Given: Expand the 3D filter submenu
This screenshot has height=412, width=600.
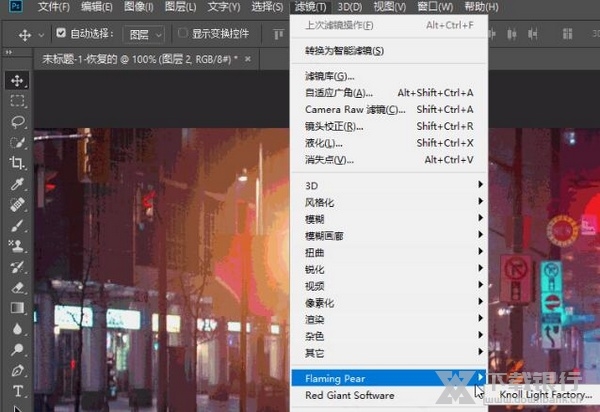Looking at the screenshot, I should click(x=389, y=186).
